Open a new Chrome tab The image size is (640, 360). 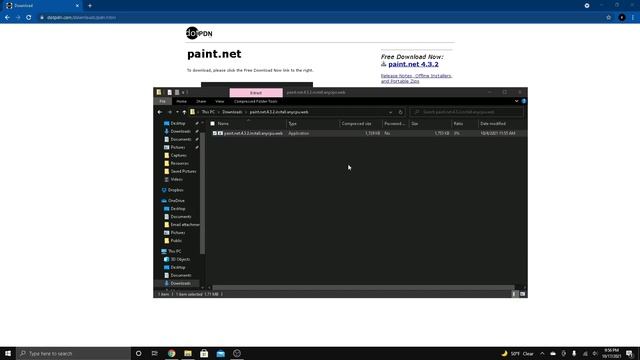point(90,6)
